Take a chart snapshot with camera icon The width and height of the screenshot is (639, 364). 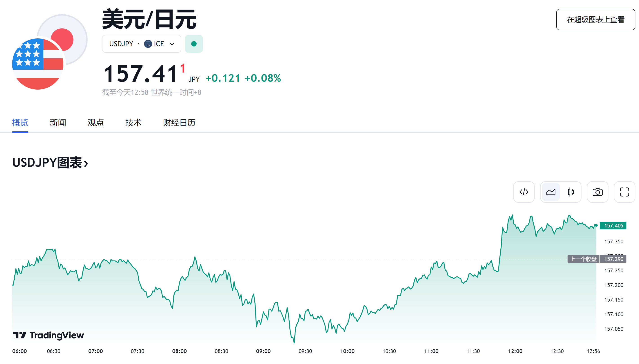pos(597,192)
